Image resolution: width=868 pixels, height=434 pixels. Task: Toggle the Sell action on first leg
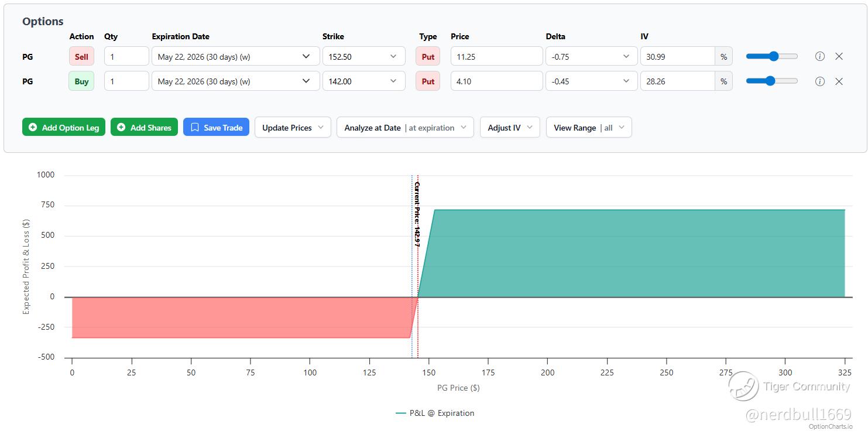(x=81, y=57)
